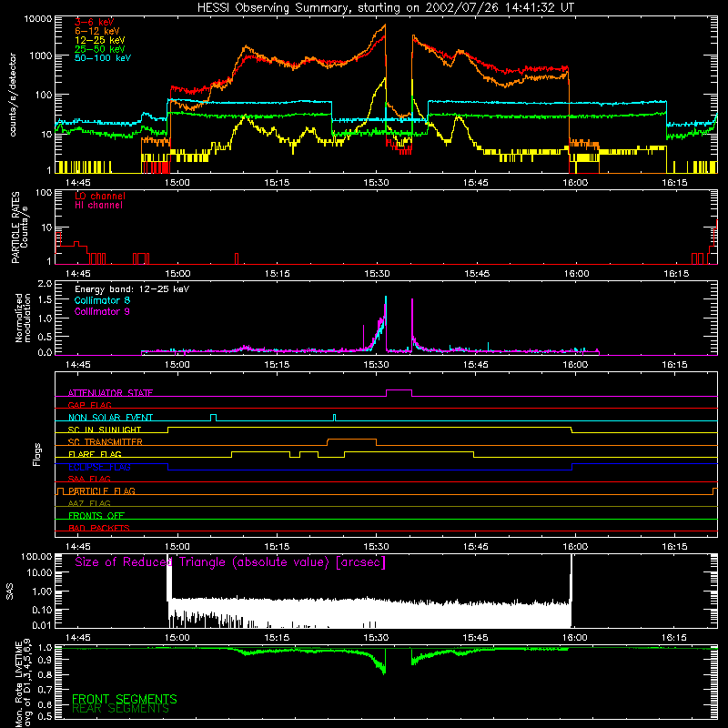Click the Size of Reduced Triangle caption
The image size is (728, 728).
click(x=230, y=562)
